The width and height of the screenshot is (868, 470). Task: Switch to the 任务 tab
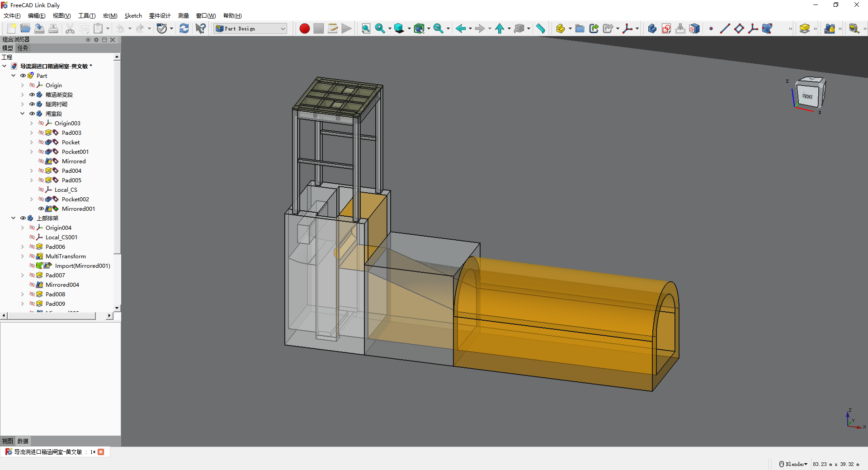(x=23, y=48)
